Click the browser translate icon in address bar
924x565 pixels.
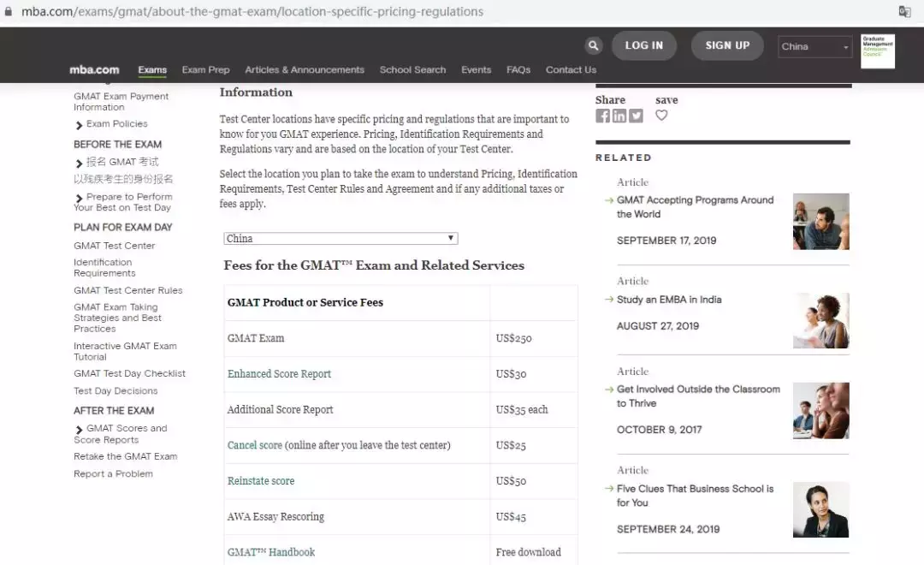(x=904, y=11)
